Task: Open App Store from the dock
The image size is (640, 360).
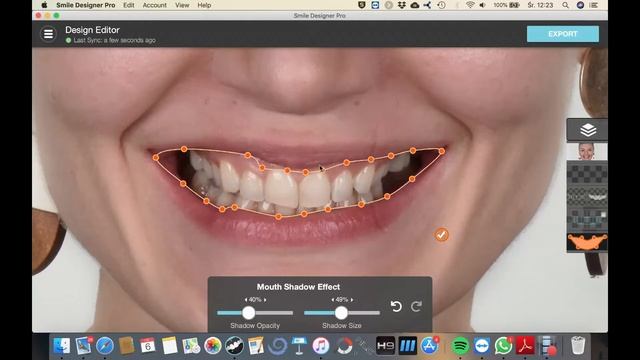Action: point(429,346)
